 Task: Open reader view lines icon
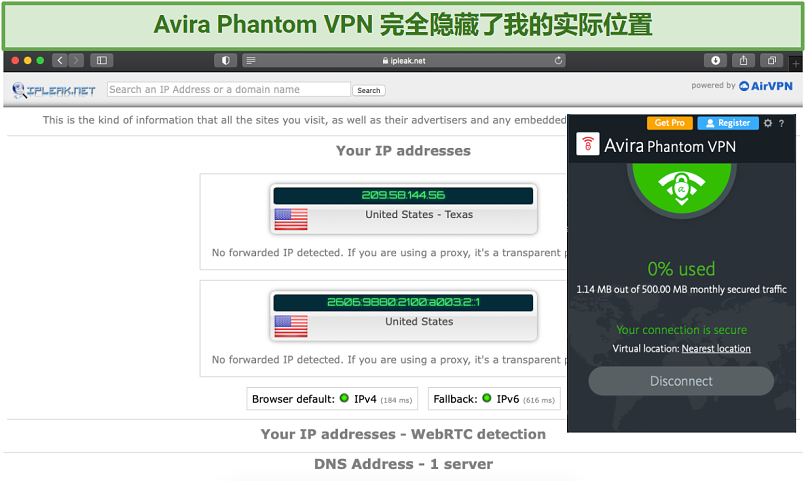coord(251,61)
